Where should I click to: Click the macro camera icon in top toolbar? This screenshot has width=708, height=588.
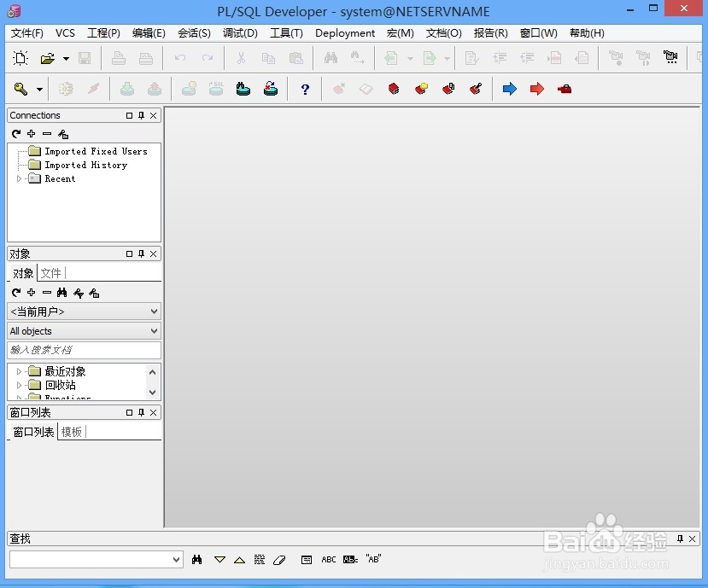pos(670,57)
